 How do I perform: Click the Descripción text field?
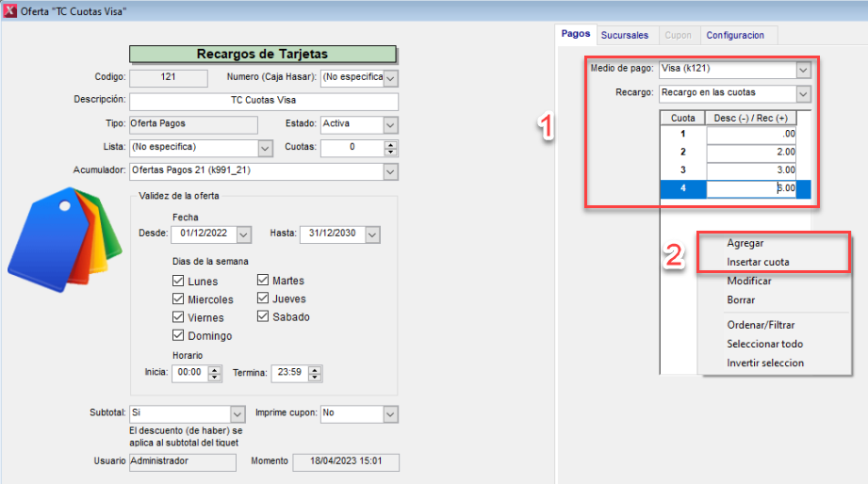(x=264, y=101)
